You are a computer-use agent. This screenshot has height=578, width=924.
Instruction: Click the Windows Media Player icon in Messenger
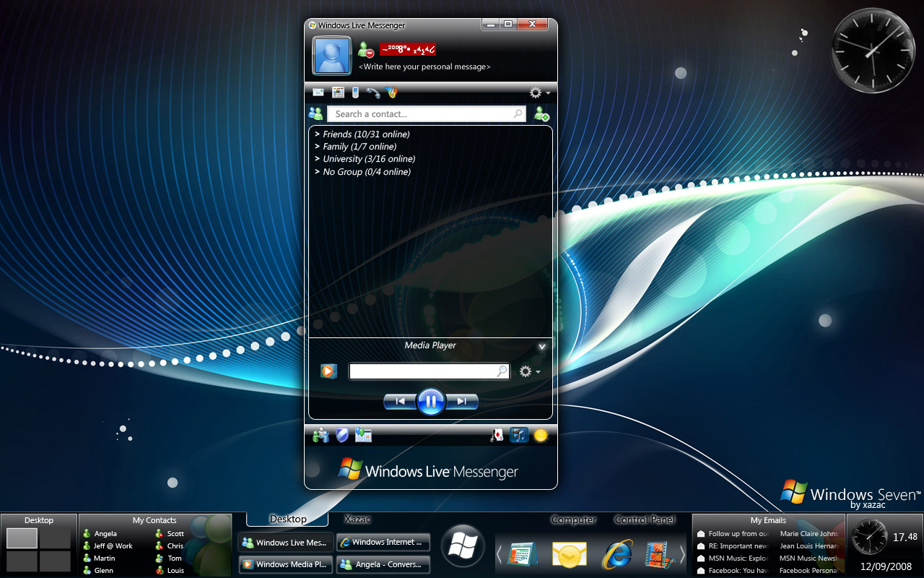328,371
